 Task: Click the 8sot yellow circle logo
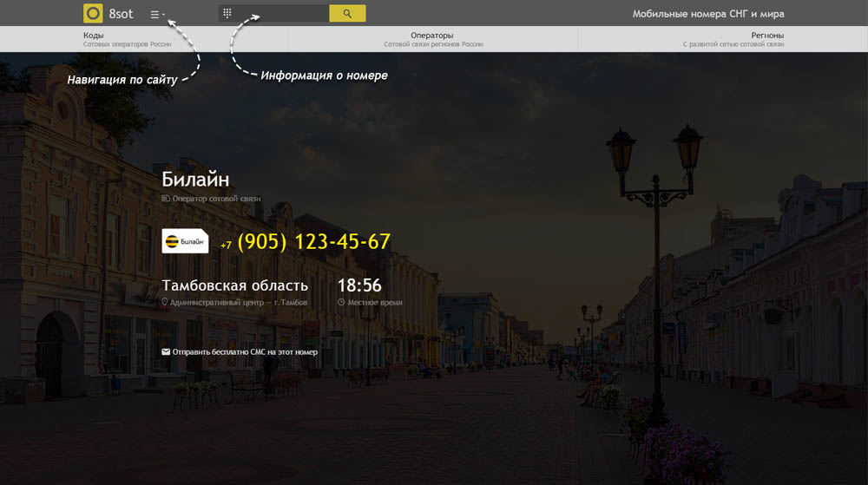(93, 13)
